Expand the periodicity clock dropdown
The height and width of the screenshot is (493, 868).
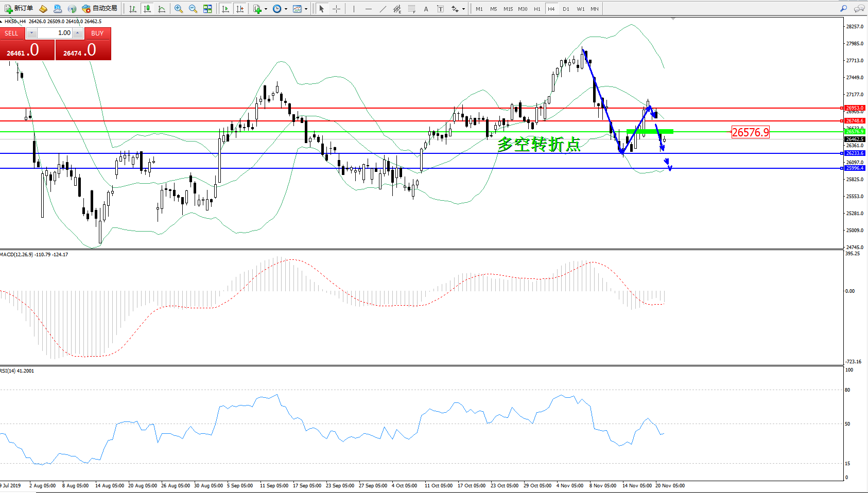coord(286,9)
